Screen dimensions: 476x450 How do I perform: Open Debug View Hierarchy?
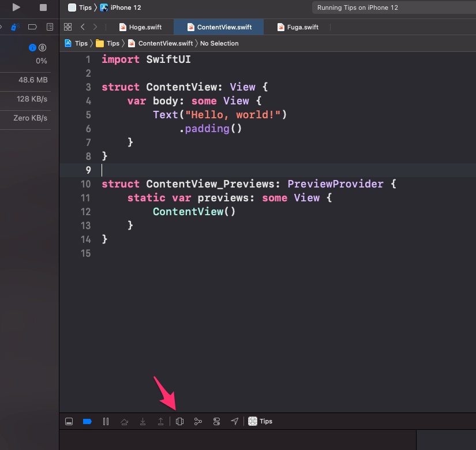coord(179,422)
